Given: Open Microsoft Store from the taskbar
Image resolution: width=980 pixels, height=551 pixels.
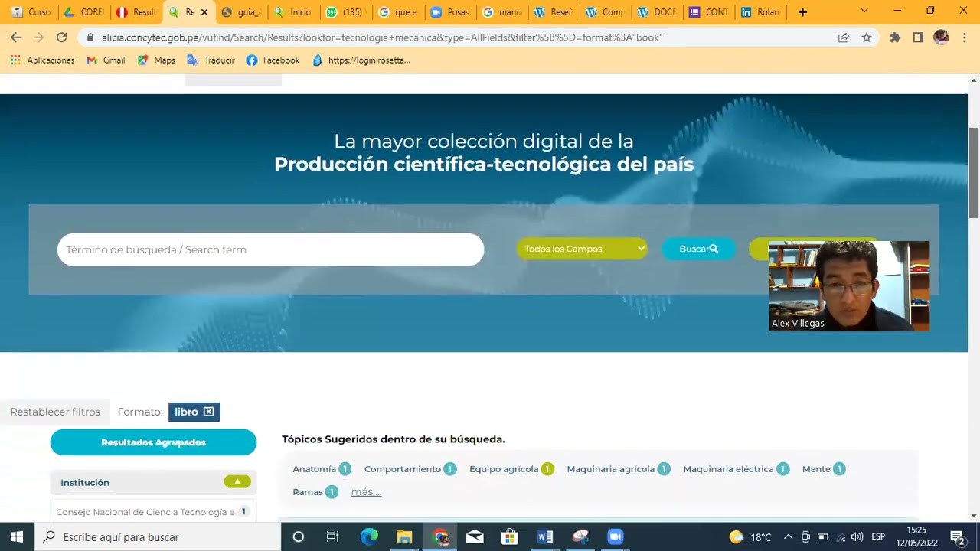Looking at the screenshot, I should click(510, 536).
